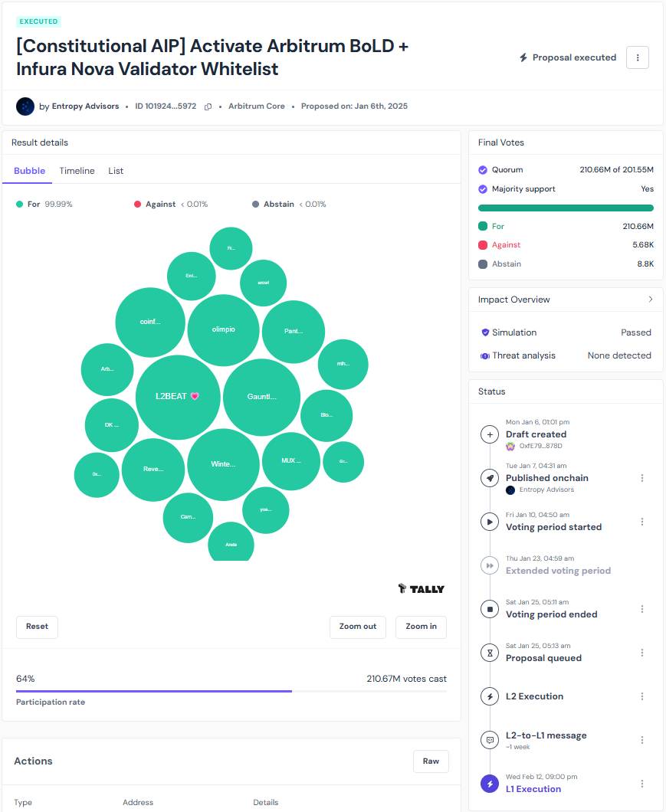Click the L2-to-L1 message icon
Image resolution: width=666 pixels, height=812 pixels.
point(490,740)
